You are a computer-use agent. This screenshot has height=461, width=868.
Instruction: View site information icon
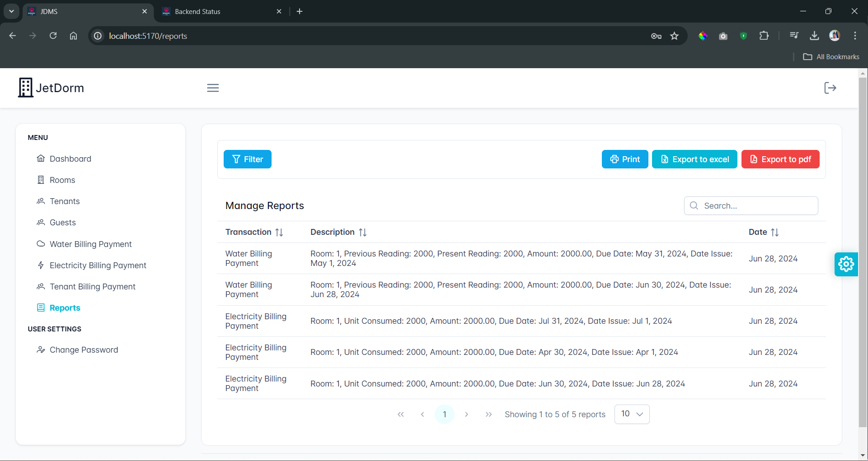click(x=98, y=36)
